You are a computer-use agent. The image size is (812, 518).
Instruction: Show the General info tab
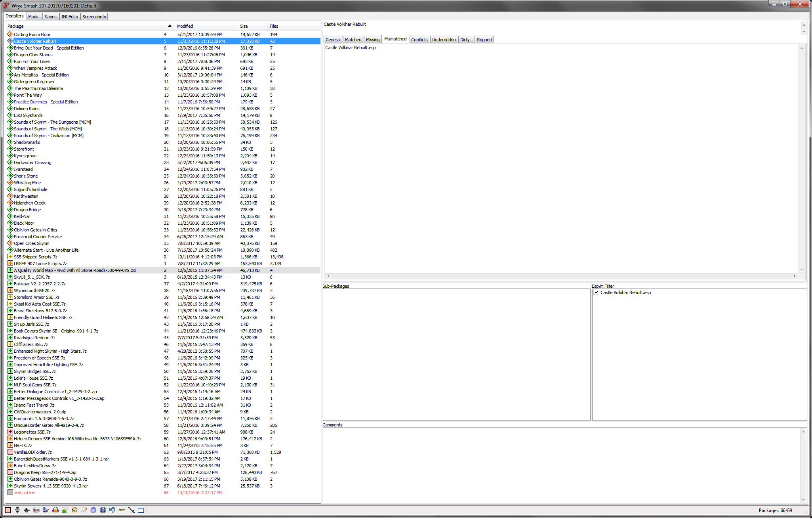[333, 40]
